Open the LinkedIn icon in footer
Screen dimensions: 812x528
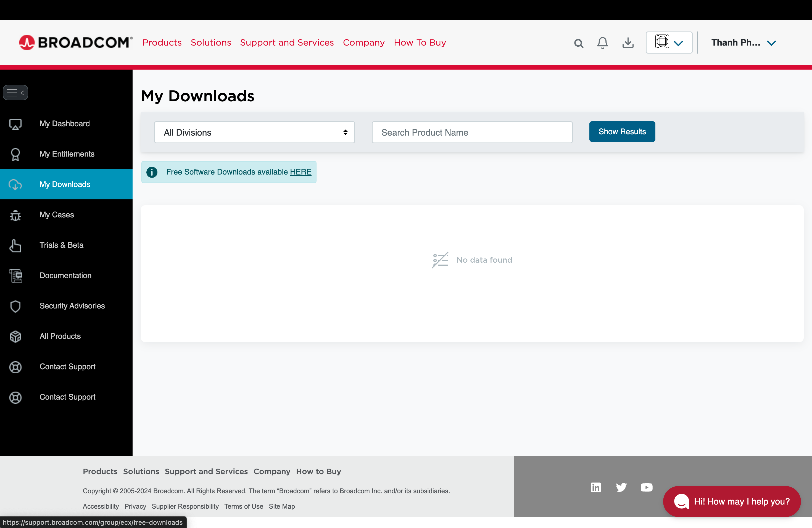pos(596,487)
